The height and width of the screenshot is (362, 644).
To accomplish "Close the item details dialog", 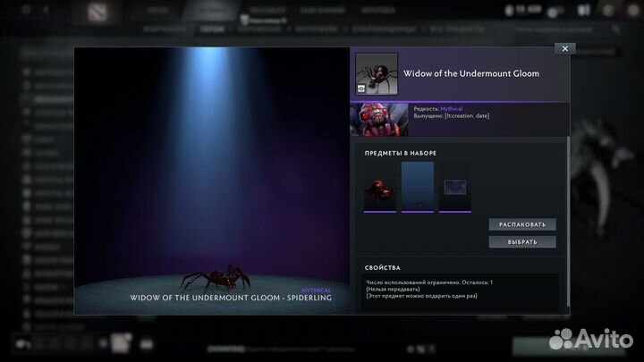I will tap(564, 48).
